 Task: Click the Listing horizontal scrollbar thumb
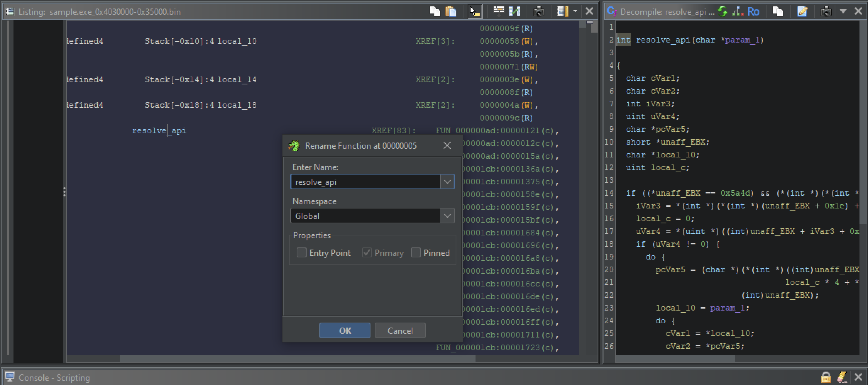[297, 359]
